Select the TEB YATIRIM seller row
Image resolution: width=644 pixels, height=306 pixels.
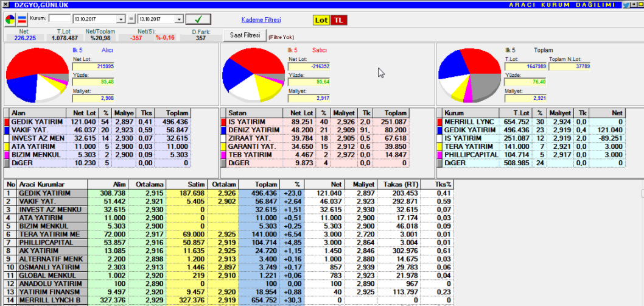315,155
